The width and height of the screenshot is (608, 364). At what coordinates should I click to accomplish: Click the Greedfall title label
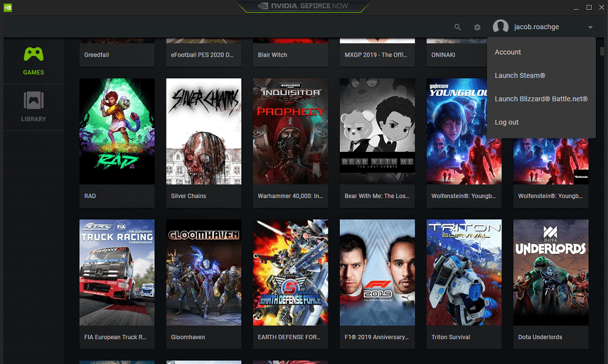tap(97, 55)
